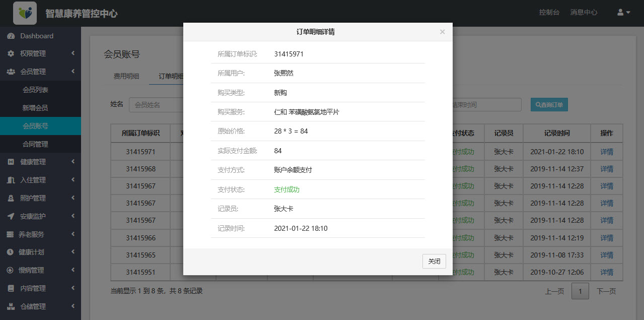Click the 仓储管理 warehouse icon
This screenshot has height=320, width=644.
click(x=11, y=306)
